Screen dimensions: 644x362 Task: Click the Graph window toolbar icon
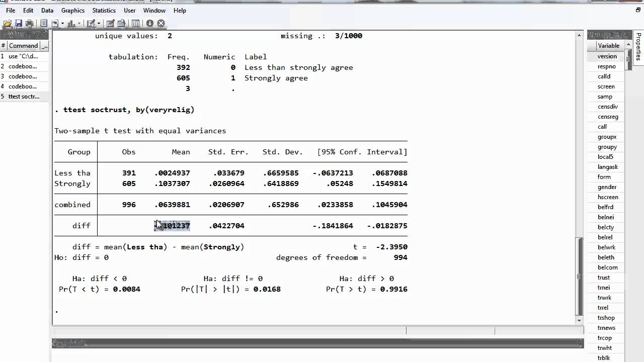point(71,23)
